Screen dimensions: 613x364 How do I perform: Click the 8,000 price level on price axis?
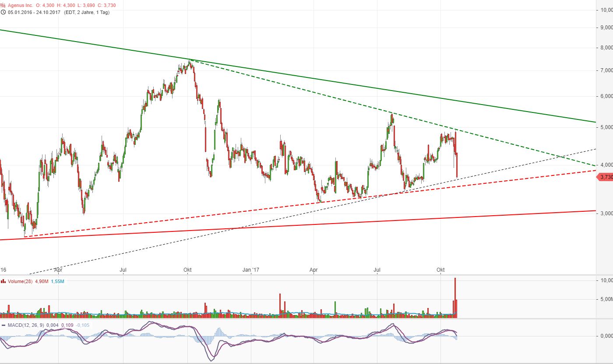(606, 48)
